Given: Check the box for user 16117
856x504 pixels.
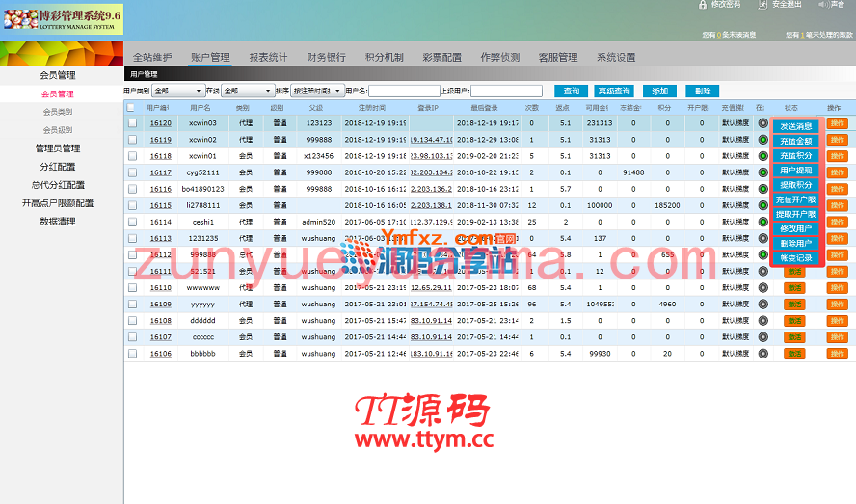Looking at the screenshot, I should (133, 172).
